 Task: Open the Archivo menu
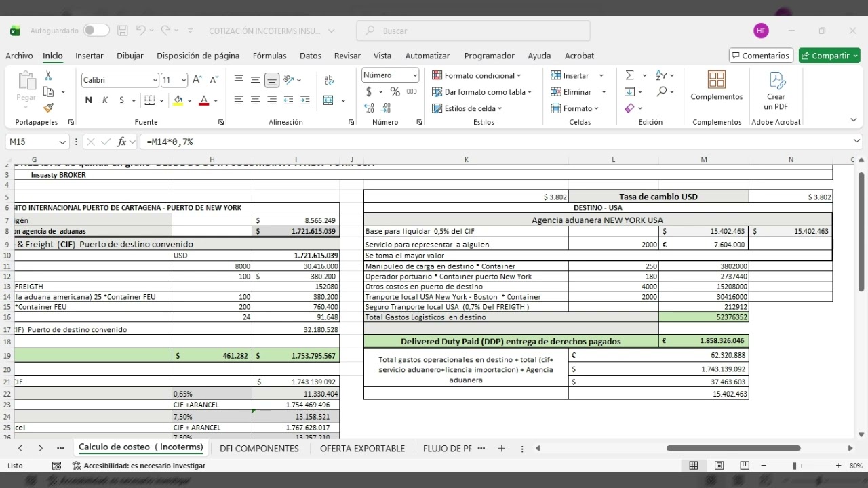point(19,56)
